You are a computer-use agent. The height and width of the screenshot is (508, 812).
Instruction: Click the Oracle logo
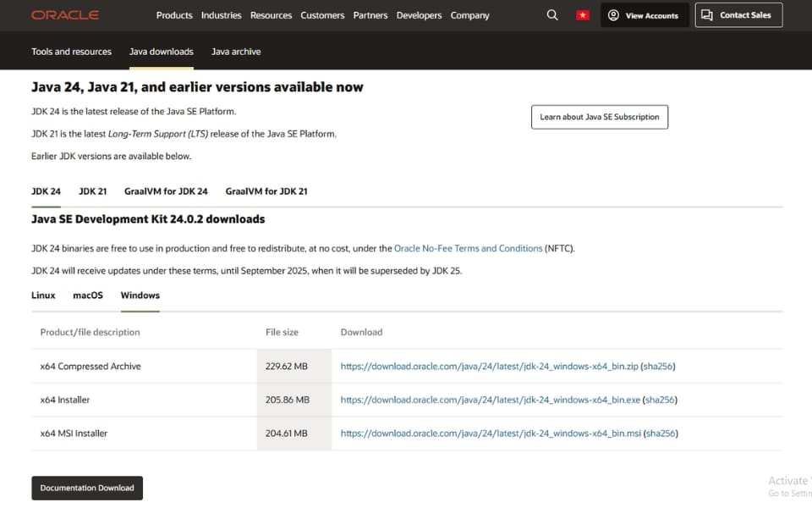point(65,15)
